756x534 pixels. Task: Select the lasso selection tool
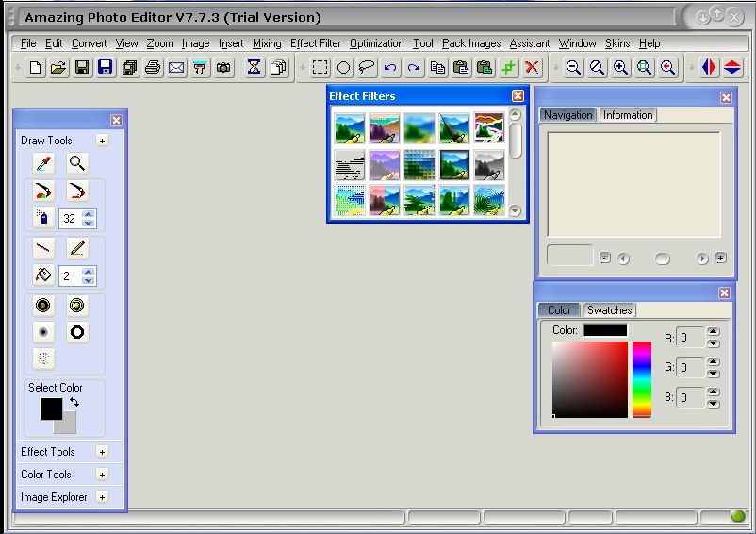367,68
